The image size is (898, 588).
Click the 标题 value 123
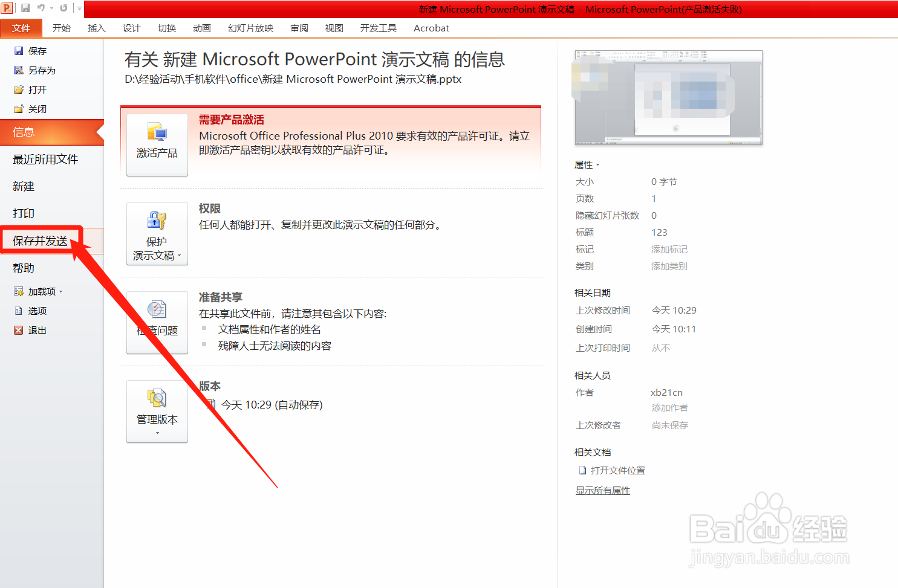659,233
